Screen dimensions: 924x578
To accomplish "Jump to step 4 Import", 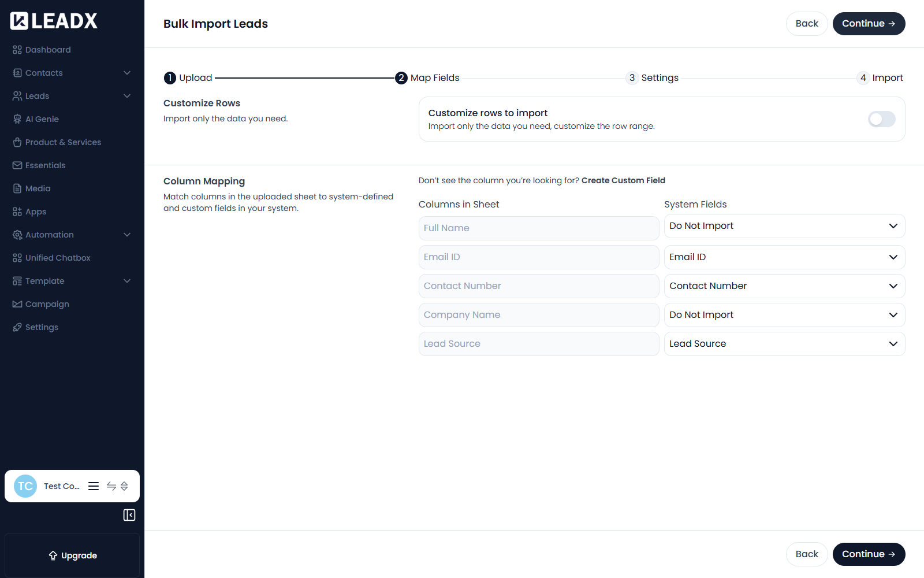I will [880, 78].
